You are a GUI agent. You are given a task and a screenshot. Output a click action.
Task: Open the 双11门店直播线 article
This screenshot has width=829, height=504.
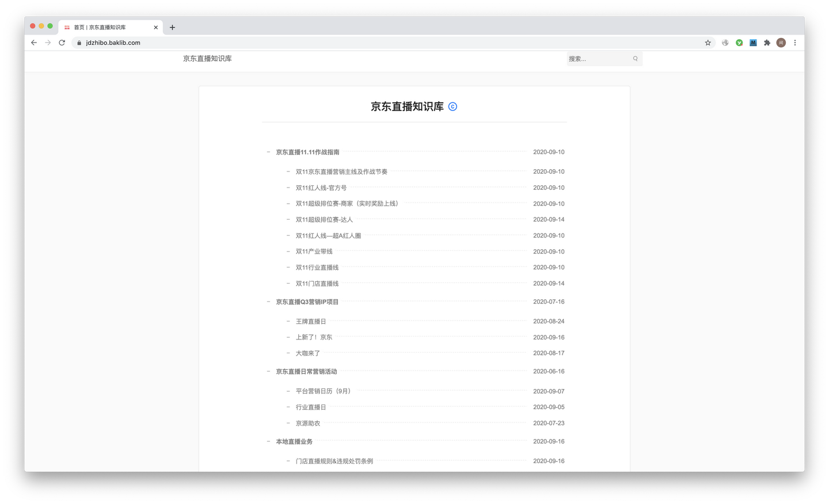coord(317,283)
